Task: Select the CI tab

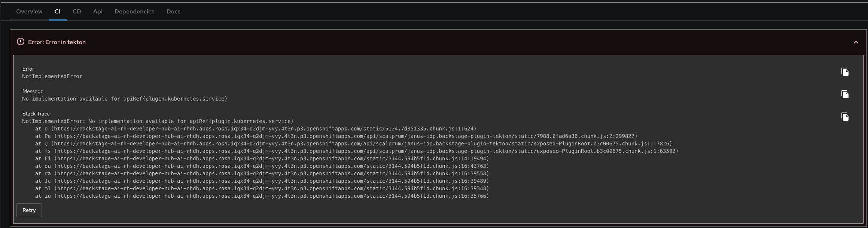Action: (x=57, y=12)
